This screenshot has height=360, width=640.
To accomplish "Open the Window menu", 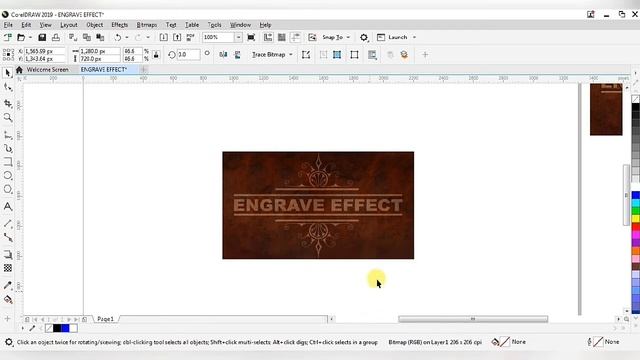I will 240,25.
